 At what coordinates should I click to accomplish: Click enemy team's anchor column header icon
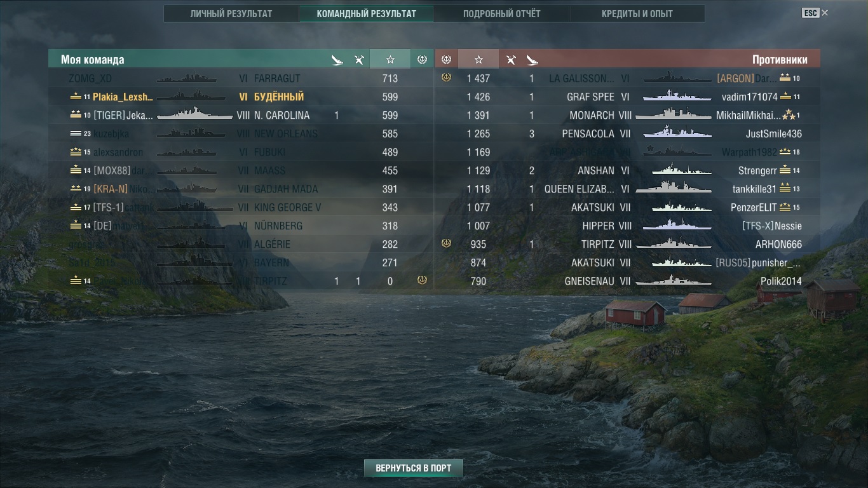pyautogui.click(x=446, y=59)
